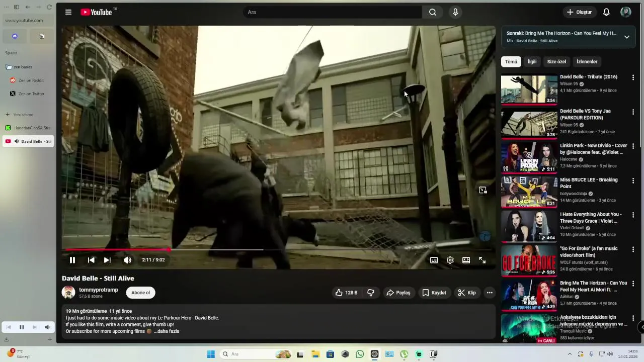This screenshot has height=362, width=644.
Task: Toggle the browser sidebar layout icon
Action: tap(16, 7)
